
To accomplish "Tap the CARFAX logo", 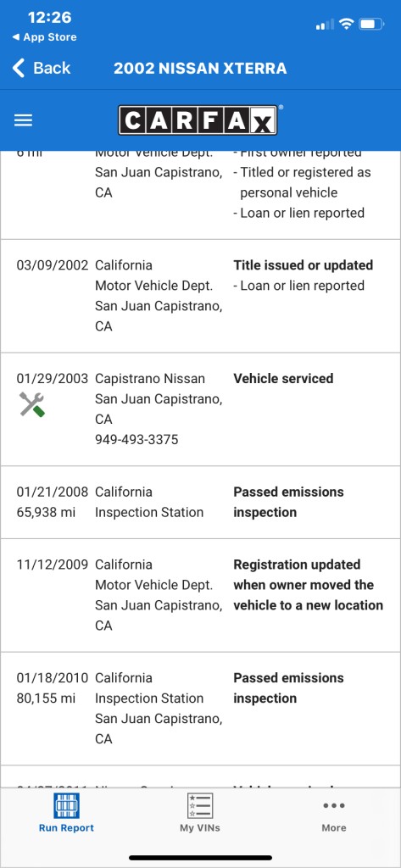I will pyautogui.click(x=198, y=120).
